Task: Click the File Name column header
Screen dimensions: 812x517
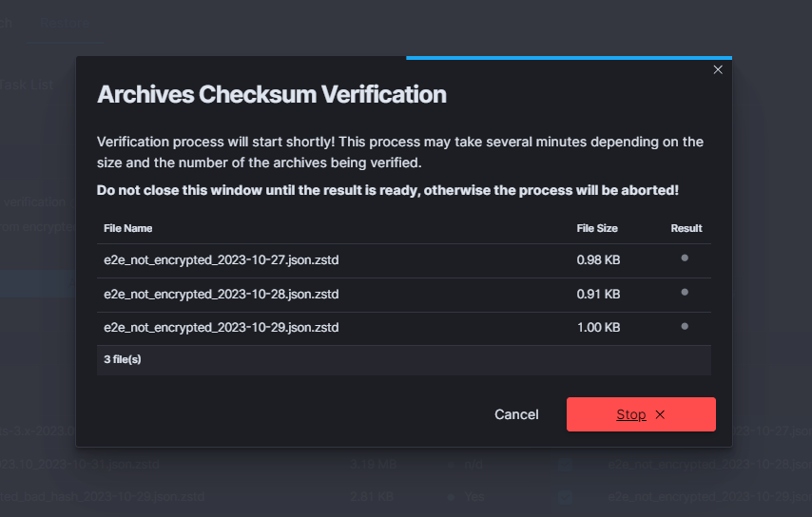Action: click(127, 228)
